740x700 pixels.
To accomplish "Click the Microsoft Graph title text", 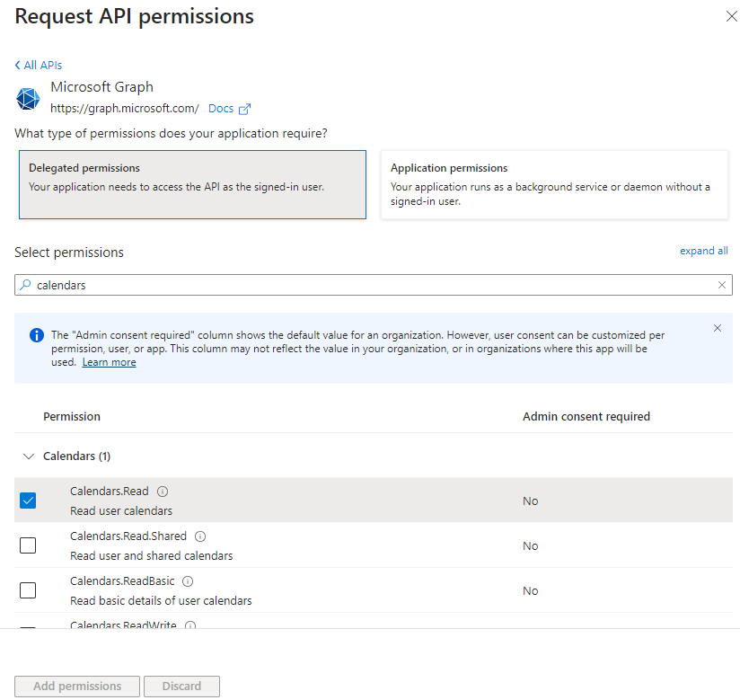I will click(102, 87).
